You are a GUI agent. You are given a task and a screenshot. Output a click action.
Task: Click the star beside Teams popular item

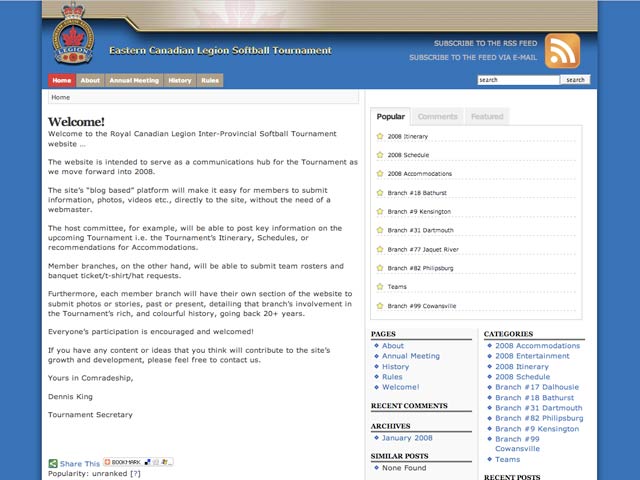[x=380, y=287]
